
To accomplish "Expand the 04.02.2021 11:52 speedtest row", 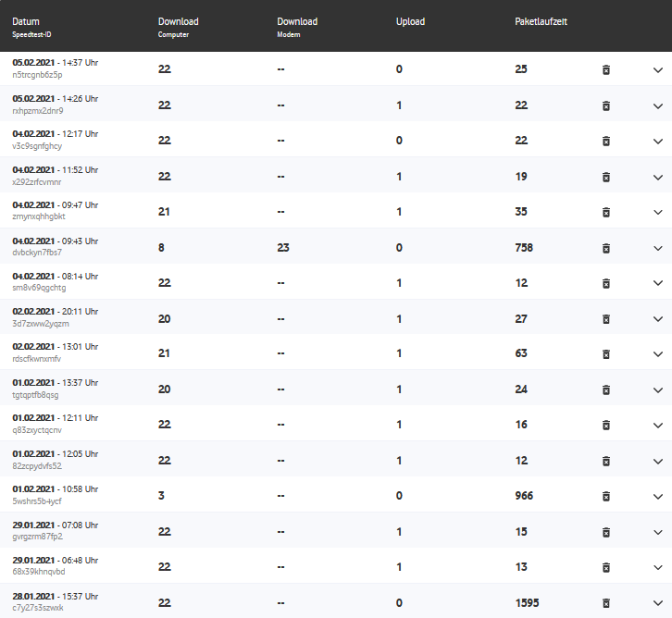I will pyautogui.click(x=658, y=177).
